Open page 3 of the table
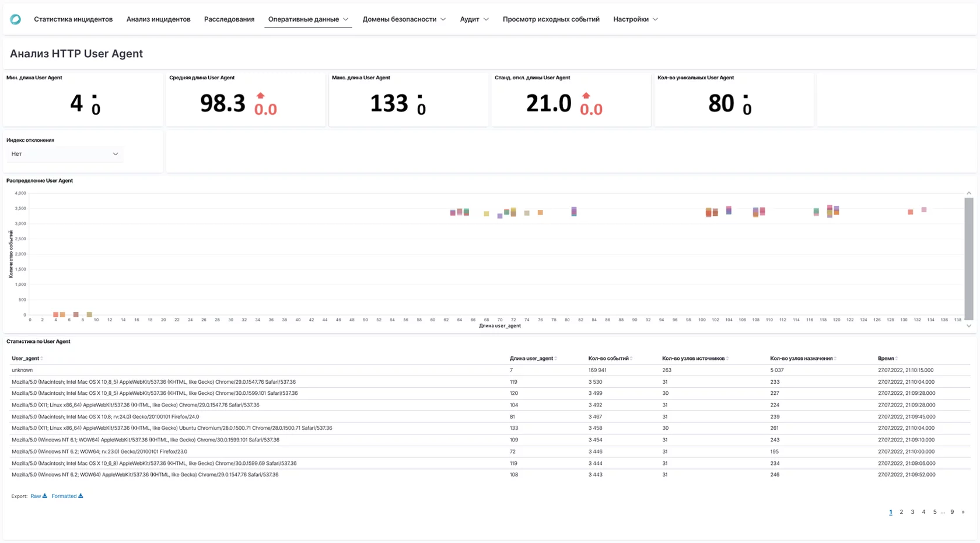The width and height of the screenshot is (980, 543). 912,512
